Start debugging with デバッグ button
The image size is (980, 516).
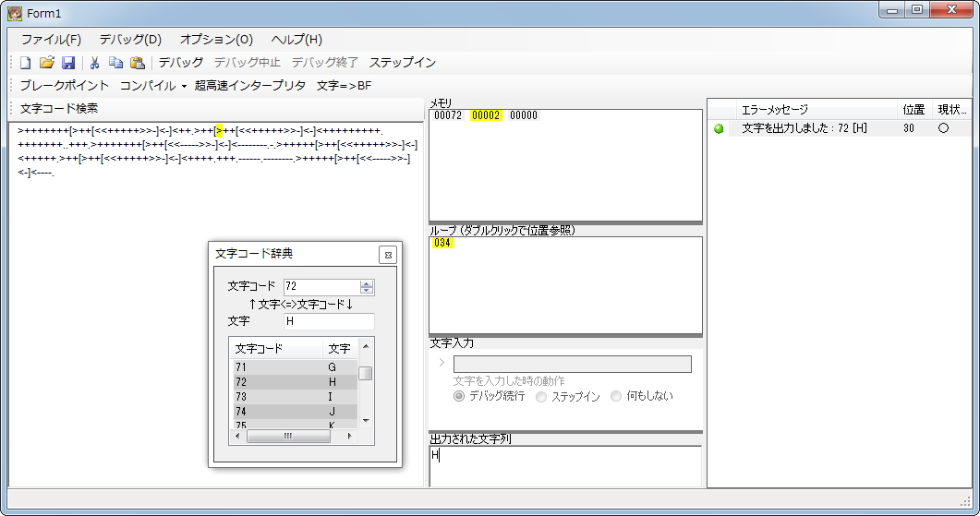click(181, 63)
